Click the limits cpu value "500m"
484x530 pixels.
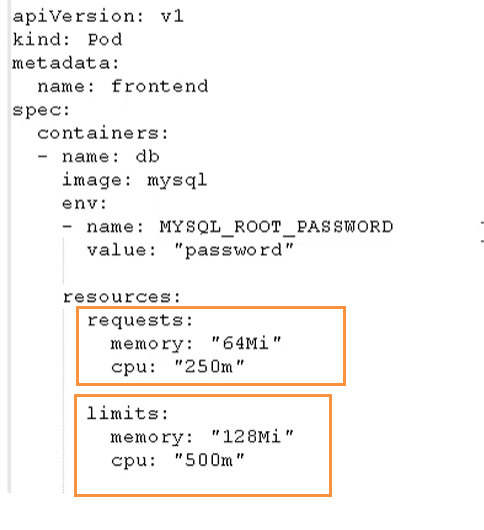pyautogui.click(x=209, y=460)
